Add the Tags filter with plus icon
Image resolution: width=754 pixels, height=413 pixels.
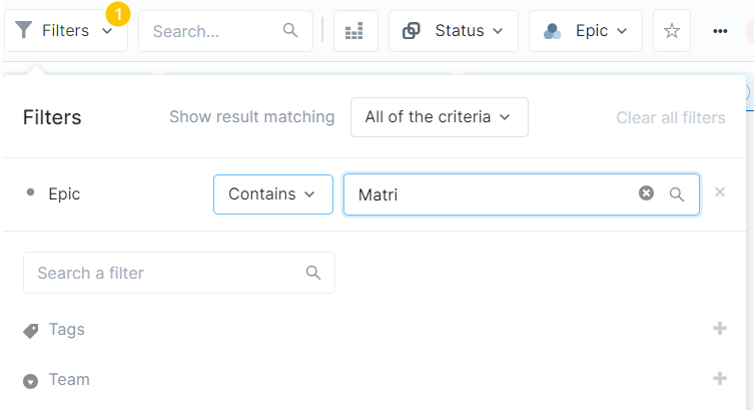tap(719, 329)
